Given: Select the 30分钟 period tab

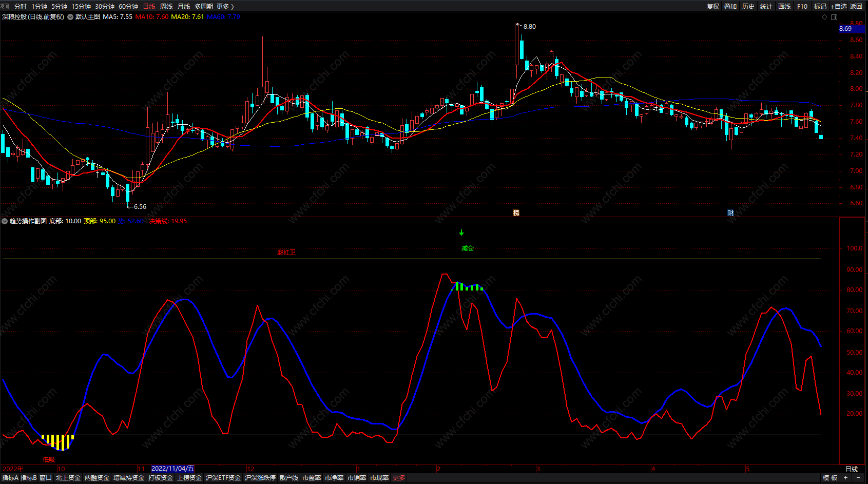Looking at the screenshot, I should pos(105,6).
